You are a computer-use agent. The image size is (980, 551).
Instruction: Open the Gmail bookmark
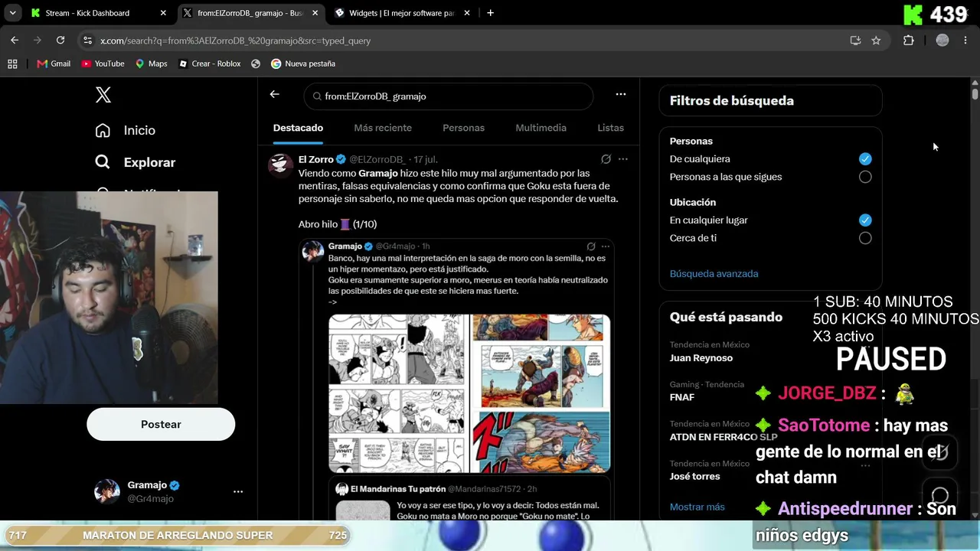coord(54,64)
